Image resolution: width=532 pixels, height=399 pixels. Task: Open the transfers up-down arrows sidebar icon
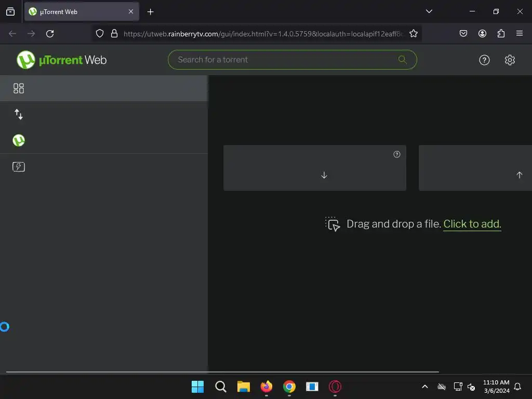click(x=19, y=114)
